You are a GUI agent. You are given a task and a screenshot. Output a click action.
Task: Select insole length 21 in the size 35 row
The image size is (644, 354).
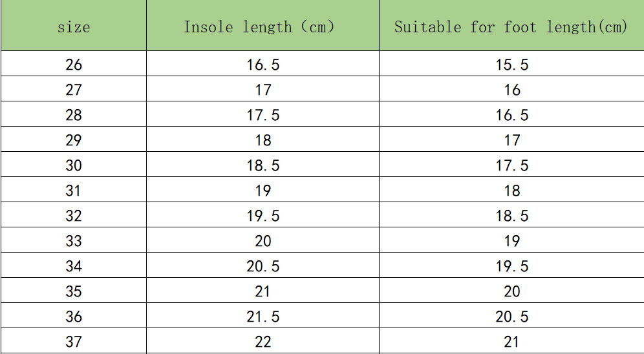coord(263,291)
